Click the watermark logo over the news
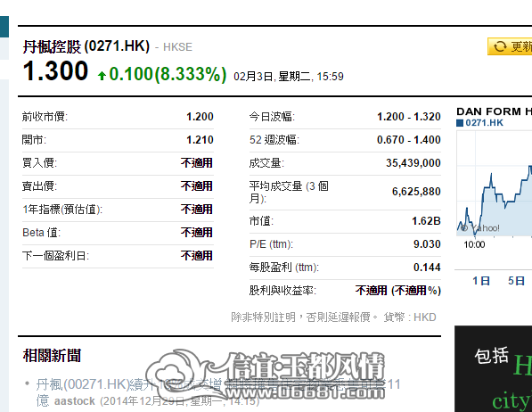The height and width of the screenshot is (412, 532). tap(266, 375)
